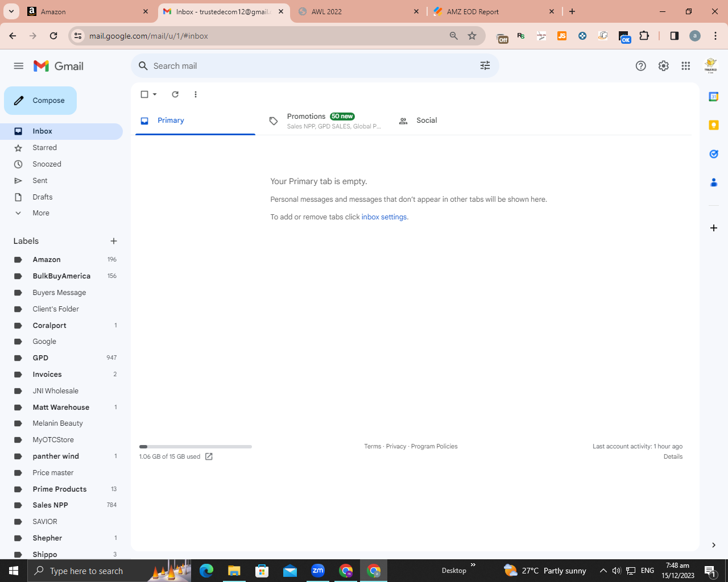Open the Starred folder
Image resolution: width=728 pixels, height=582 pixels.
coord(61,148)
